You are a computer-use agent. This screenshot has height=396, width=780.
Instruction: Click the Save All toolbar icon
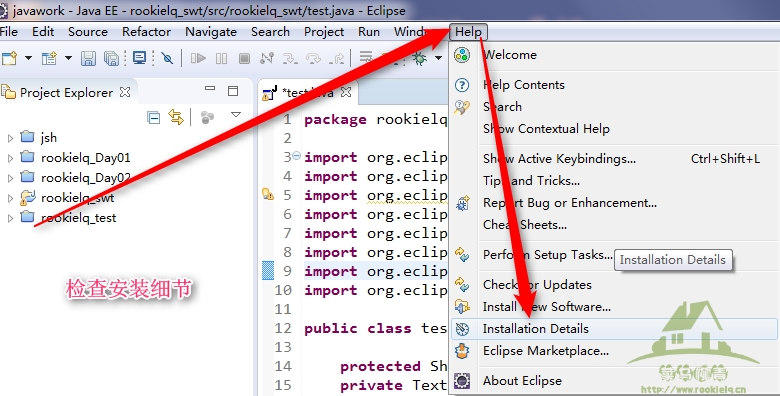[111, 58]
